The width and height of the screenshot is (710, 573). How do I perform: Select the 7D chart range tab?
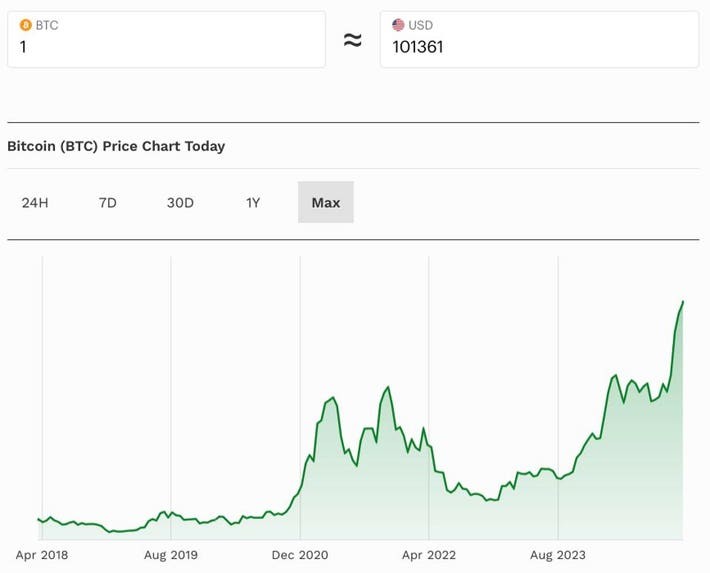[x=108, y=203]
